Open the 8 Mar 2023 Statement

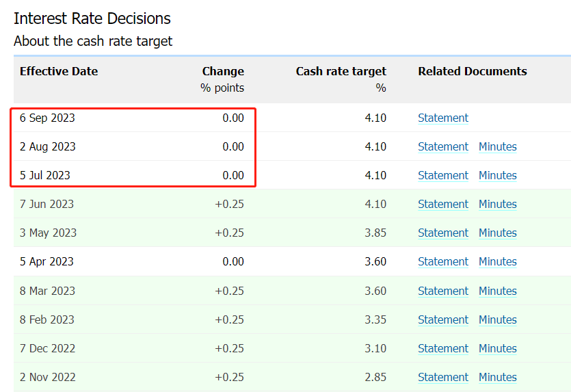tap(443, 291)
